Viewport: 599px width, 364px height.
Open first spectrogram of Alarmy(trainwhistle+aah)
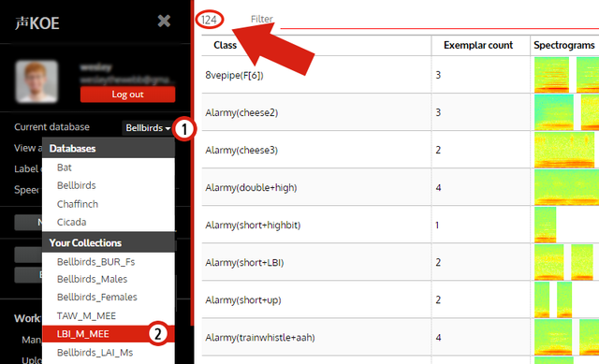click(553, 337)
